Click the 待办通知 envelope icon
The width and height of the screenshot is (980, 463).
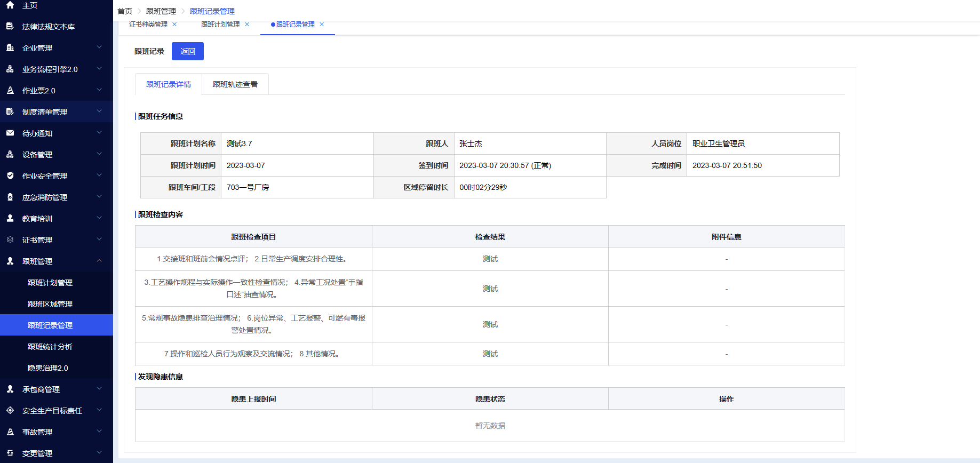10,133
